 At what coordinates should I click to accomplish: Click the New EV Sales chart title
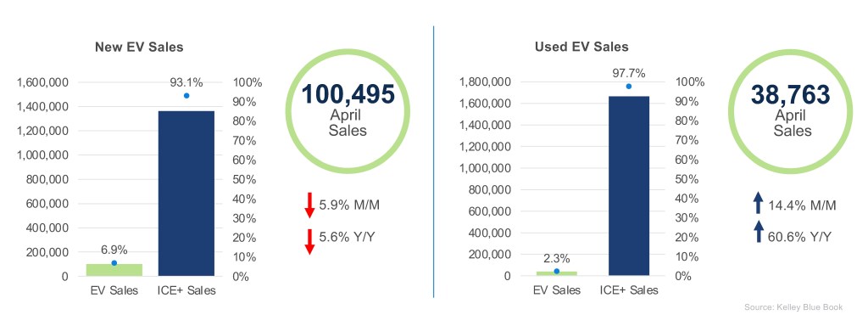click(139, 48)
